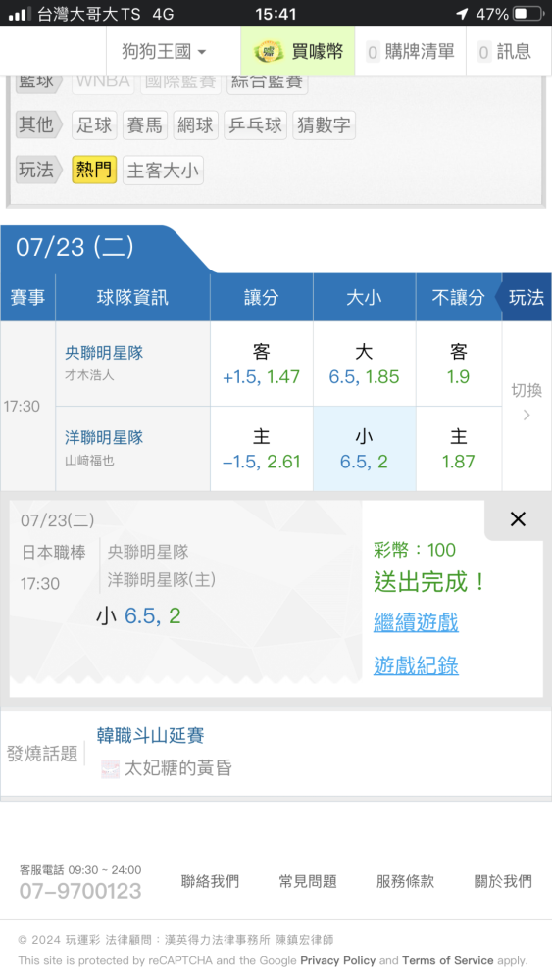Image resolution: width=552 pixels, height=980 pixels.
Task: Pick 大 6.5 odds cell
Action: (x=365, y=364)
